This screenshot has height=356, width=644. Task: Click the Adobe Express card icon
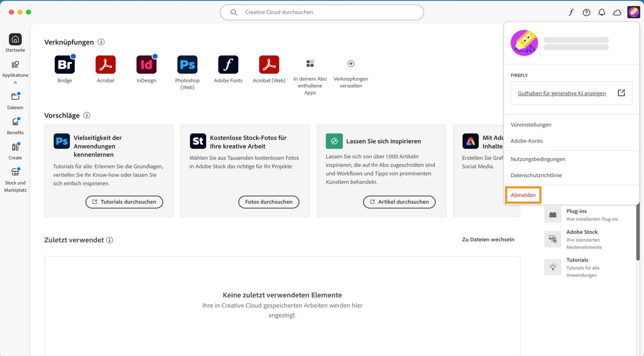pyautogui.click(x=470, y=141)
